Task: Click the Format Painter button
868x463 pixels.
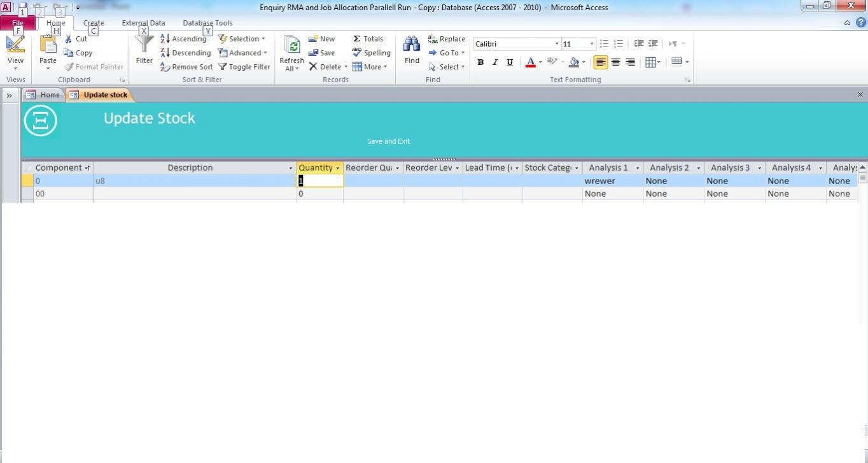Action: point(94,67)
